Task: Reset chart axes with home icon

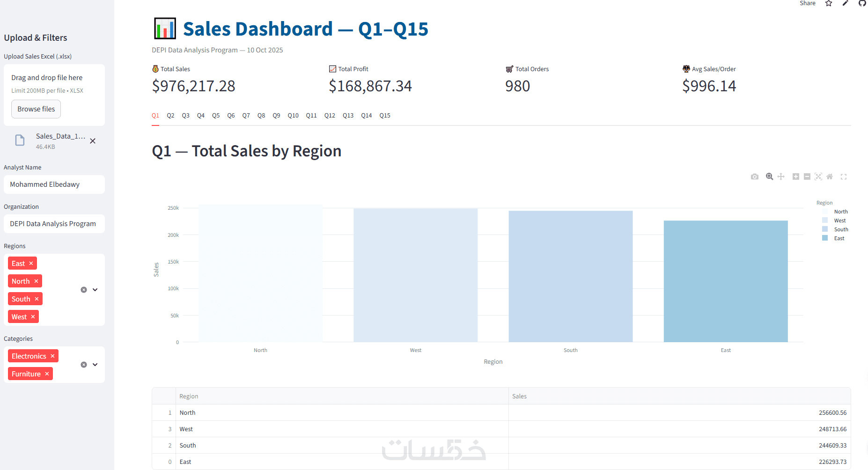Action: click(830, 177)
